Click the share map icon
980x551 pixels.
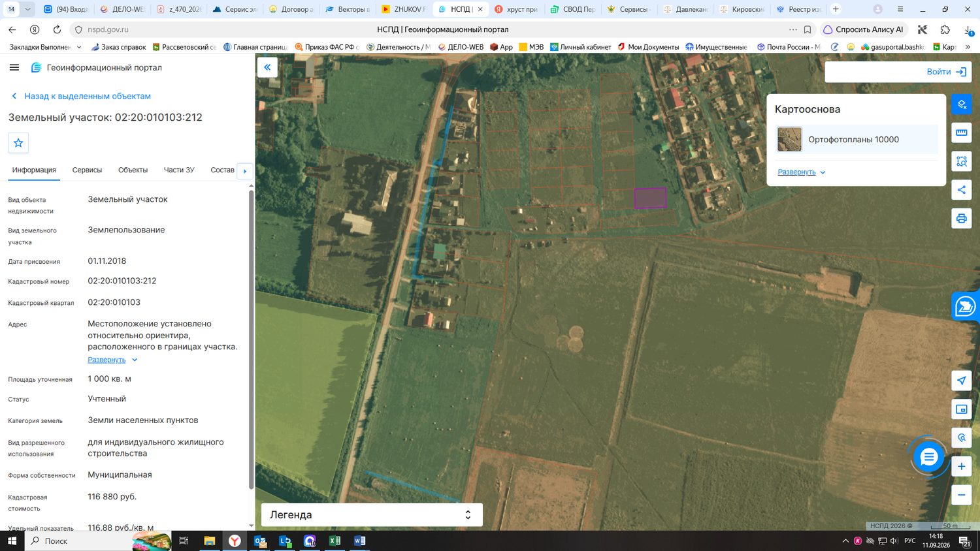tap(962, 190)
